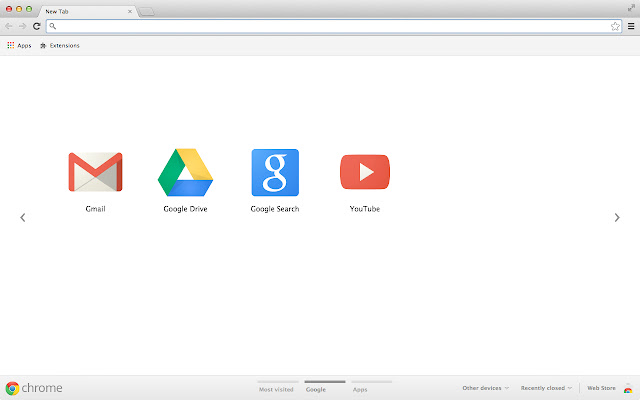Bookmark this page with the star icon

tap(615, 26)
